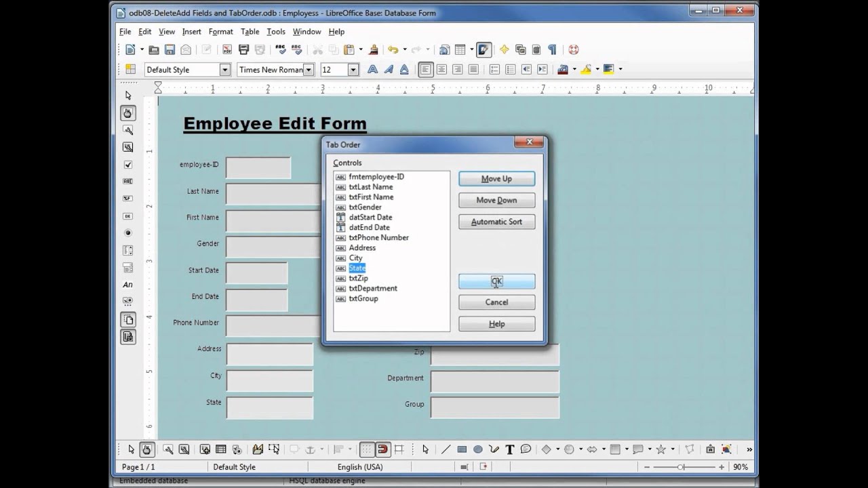Select datStart Date in the Controls list
This screenshot has width=868, height=488.
(370, 217)
